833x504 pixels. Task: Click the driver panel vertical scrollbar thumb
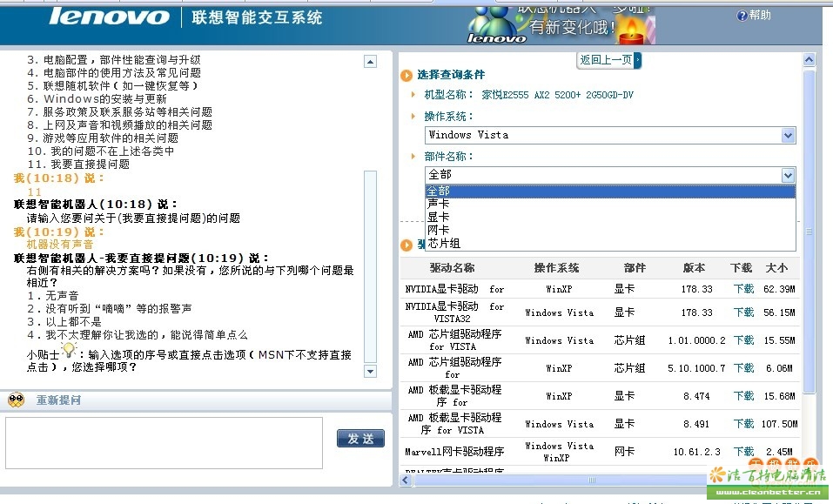809,232
